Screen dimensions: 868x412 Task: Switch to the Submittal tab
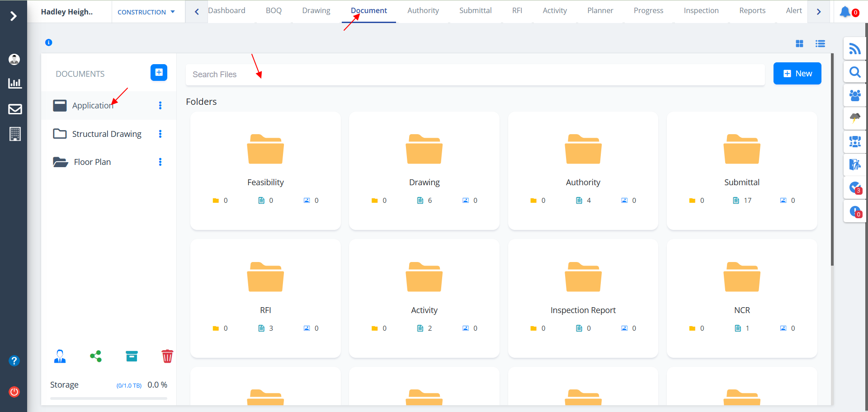pyautogui.click(x=475, y=11)
